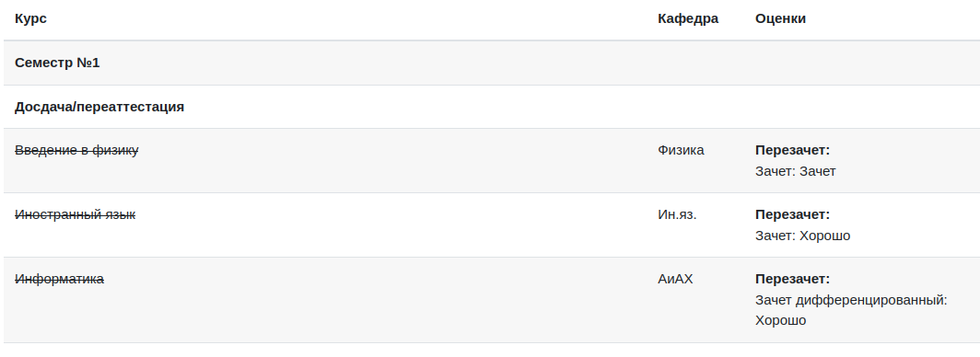Click the Хорошо grade under Информатика
Image resolution: width=980 pixels, height=357 pixels.
pyautogui.click(x=781, y=321)
